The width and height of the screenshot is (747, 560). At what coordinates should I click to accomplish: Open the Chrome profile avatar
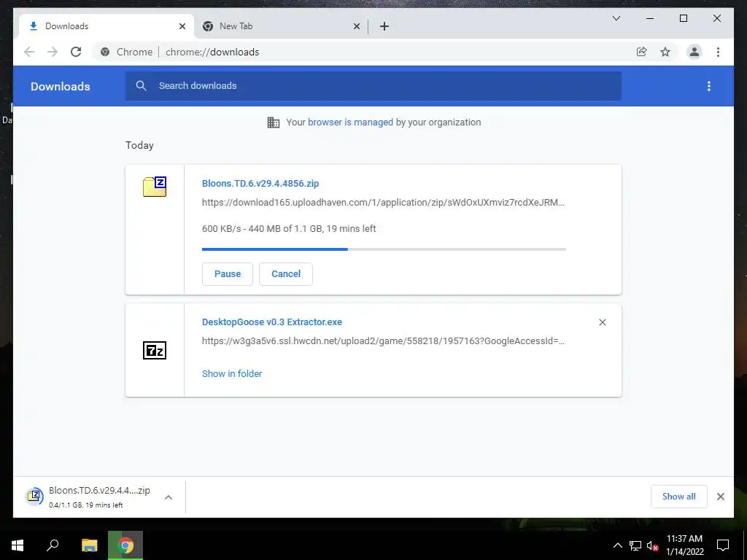(x=694, y=52)
